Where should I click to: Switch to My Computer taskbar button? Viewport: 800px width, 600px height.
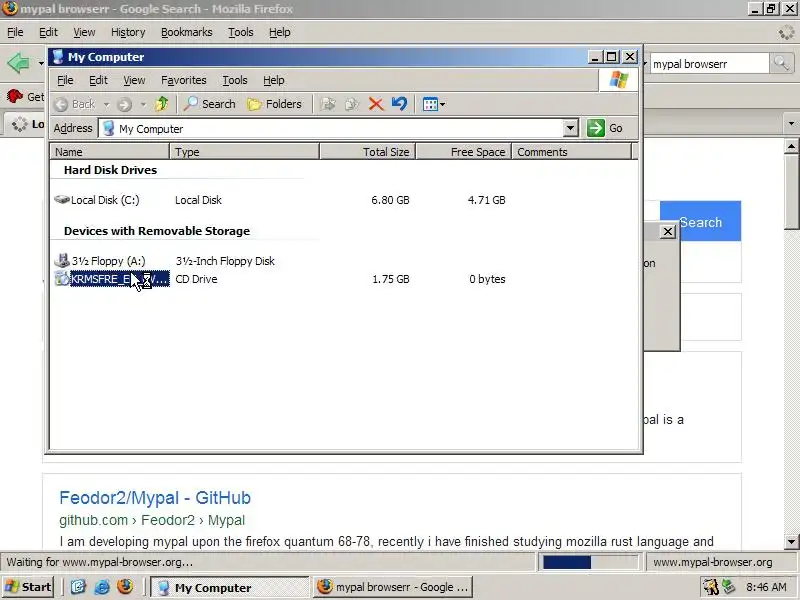[x=230, y=587]
